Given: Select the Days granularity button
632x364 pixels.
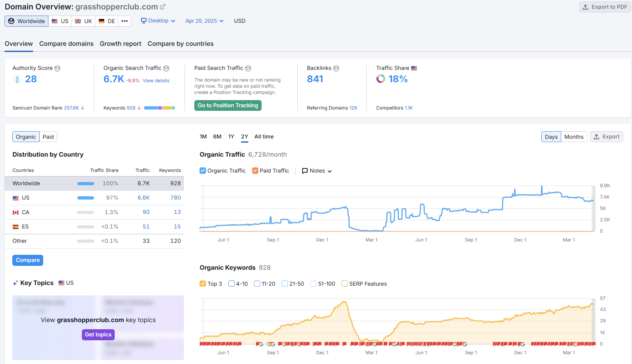Looking at the screenshot, I should point(551,137).
